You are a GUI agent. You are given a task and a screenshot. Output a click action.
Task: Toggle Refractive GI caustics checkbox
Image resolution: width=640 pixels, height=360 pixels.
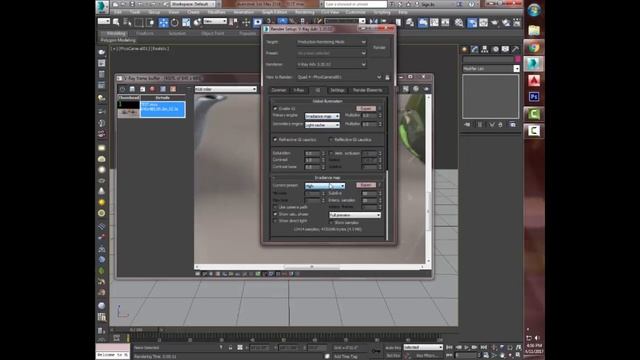pyautogui.click(x=275, y=140)
